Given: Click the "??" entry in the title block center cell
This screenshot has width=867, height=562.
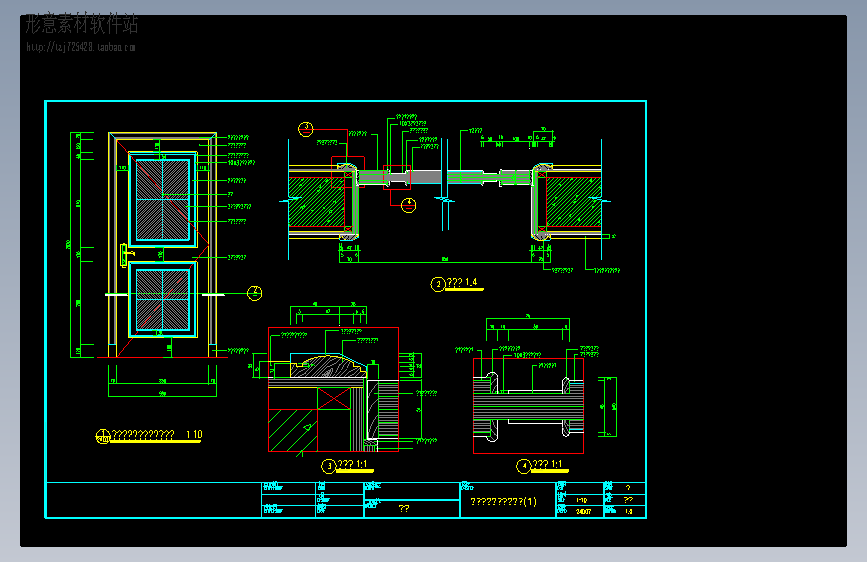Looking at the screenshot, I should [x=404, y=508].
